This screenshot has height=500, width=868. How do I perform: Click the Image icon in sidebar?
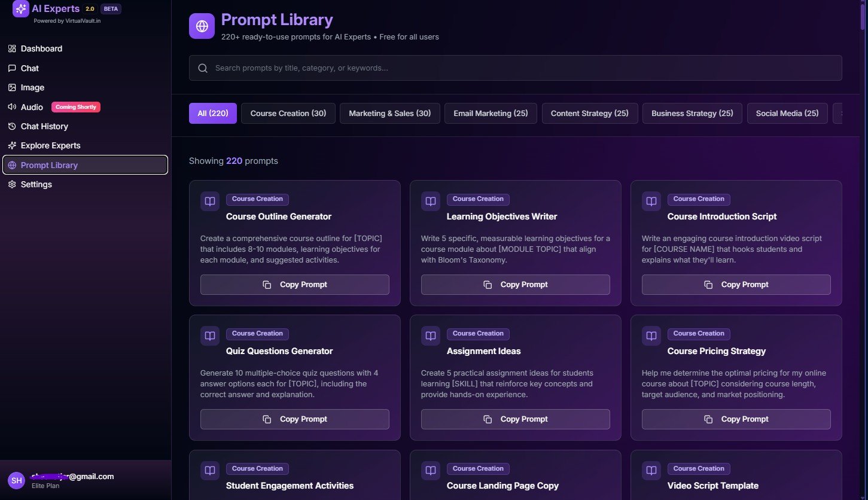point(12,87)
